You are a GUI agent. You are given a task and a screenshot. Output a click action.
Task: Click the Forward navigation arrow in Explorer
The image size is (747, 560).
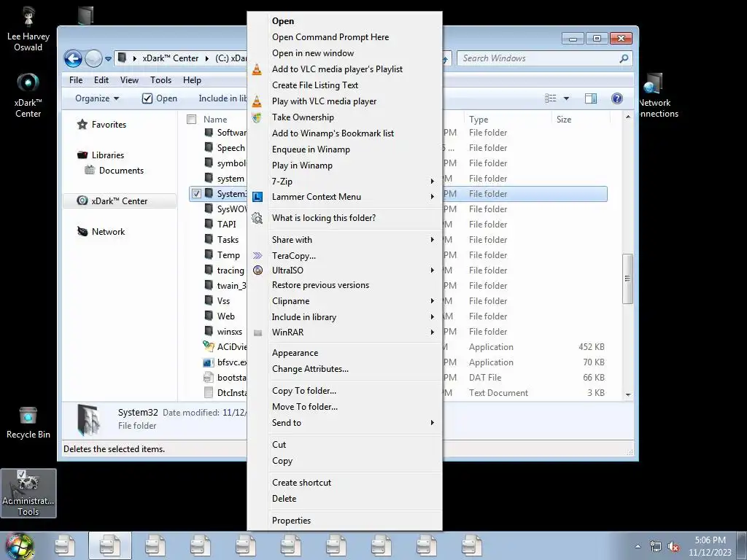pyautogui.click(x=93, y=58)
